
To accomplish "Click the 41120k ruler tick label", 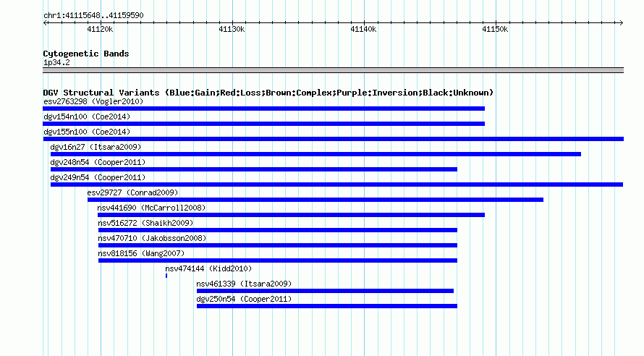I will click(x=100, y=30).
